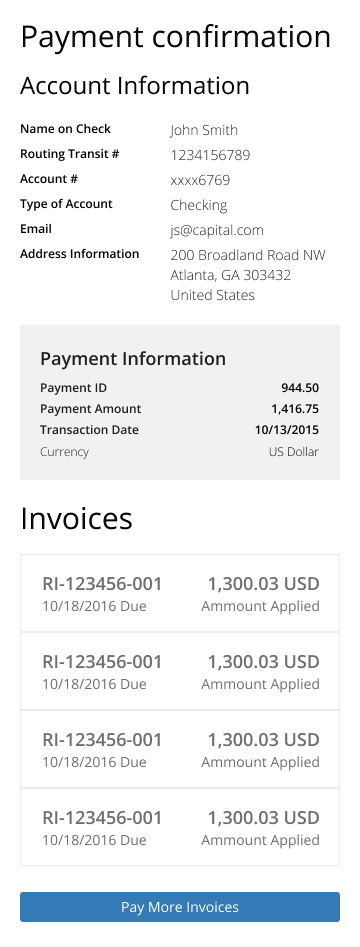Click the js@capital.com email address
The width and height of the screenshot is (360, 947).
[217, 230]
